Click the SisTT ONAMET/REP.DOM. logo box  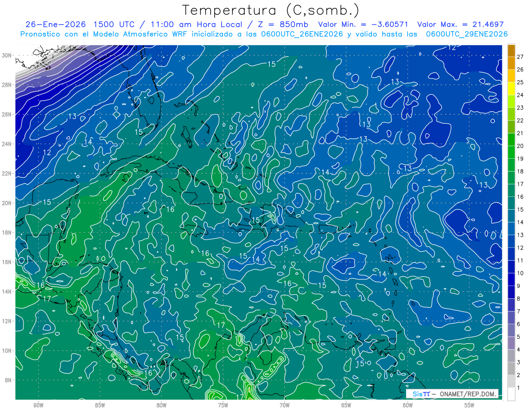coord(452,394)
